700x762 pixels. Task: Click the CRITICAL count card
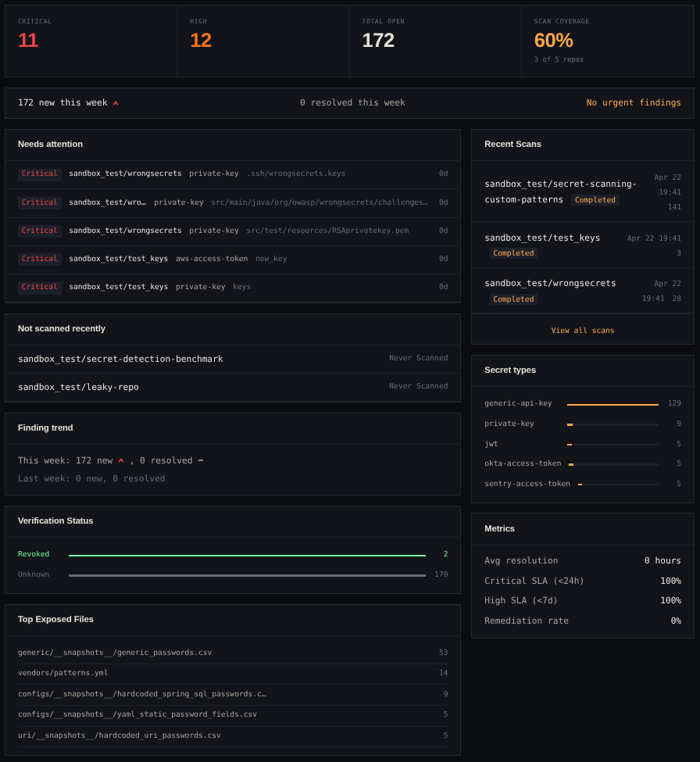tap(91, 41)
